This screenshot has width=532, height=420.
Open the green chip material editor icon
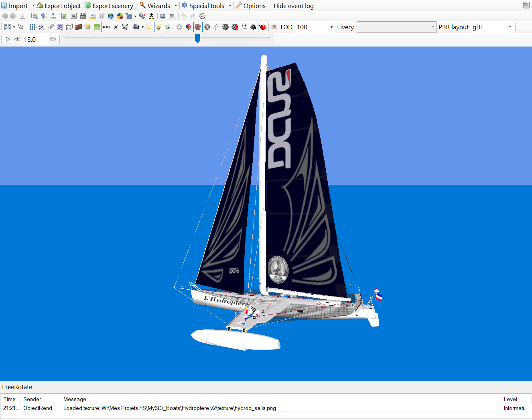(x=64, y=16)
